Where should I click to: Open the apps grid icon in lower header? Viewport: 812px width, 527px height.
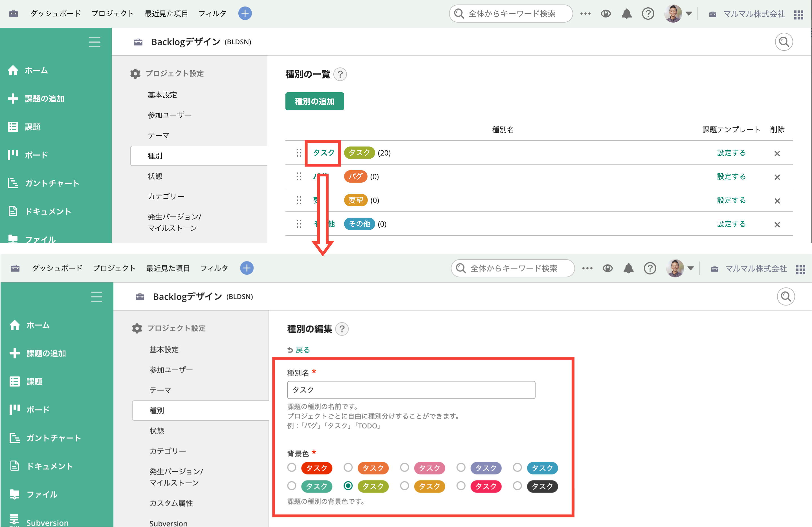tap(800, 269)
